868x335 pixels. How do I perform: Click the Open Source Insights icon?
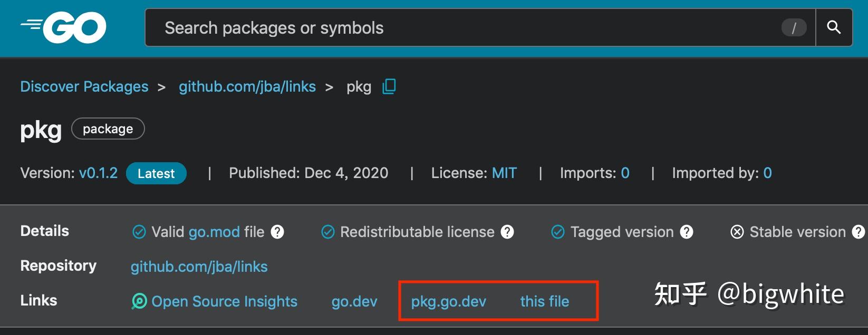139,301
